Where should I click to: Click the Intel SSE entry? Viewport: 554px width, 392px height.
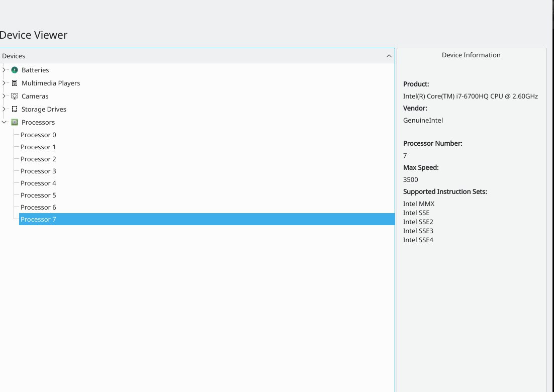coord(416,213)
